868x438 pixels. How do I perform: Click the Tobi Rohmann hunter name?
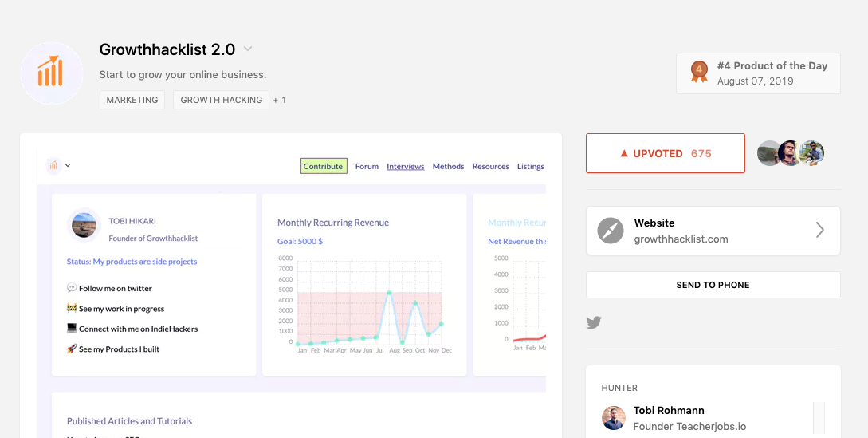point(670,411)
